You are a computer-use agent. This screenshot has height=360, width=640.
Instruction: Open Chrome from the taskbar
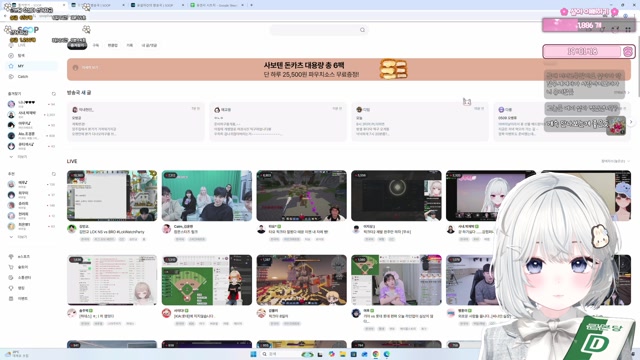click(376, 354)
